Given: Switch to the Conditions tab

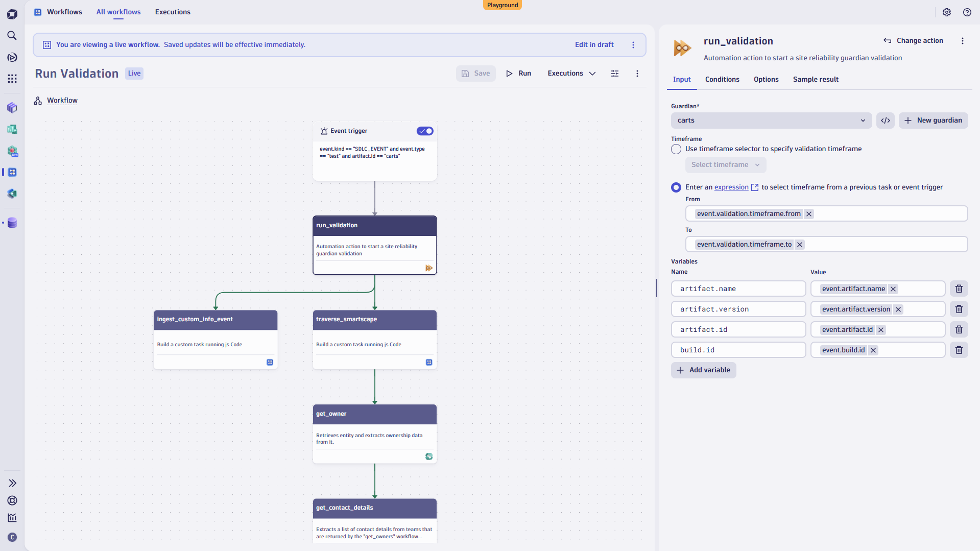Looking at the screenshot, I should [722, 79].
